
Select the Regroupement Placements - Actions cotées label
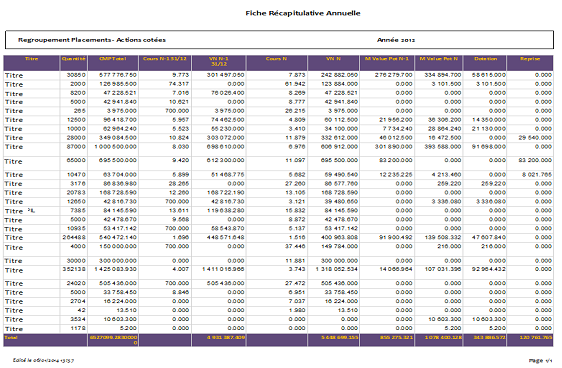(x=92, y=40)
